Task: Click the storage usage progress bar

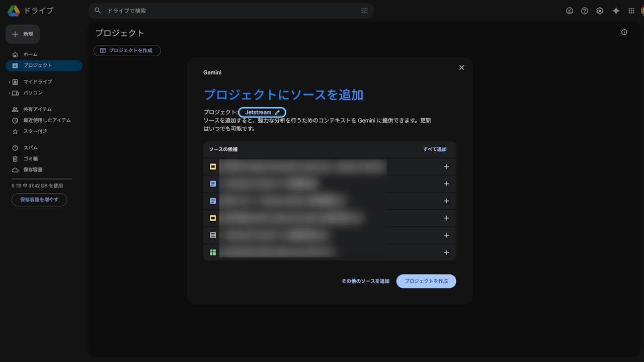Action: [x=42, y=179]
